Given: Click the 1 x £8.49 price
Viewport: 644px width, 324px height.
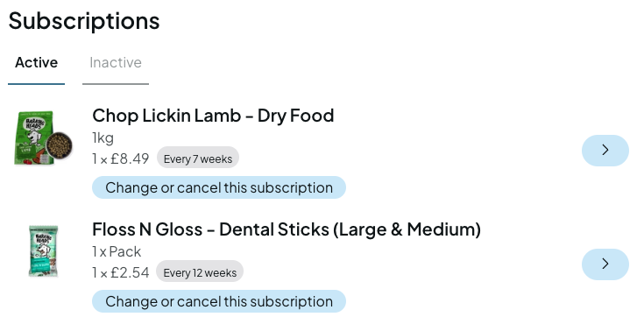Looking at the screenshot, I should pos(121,158).
